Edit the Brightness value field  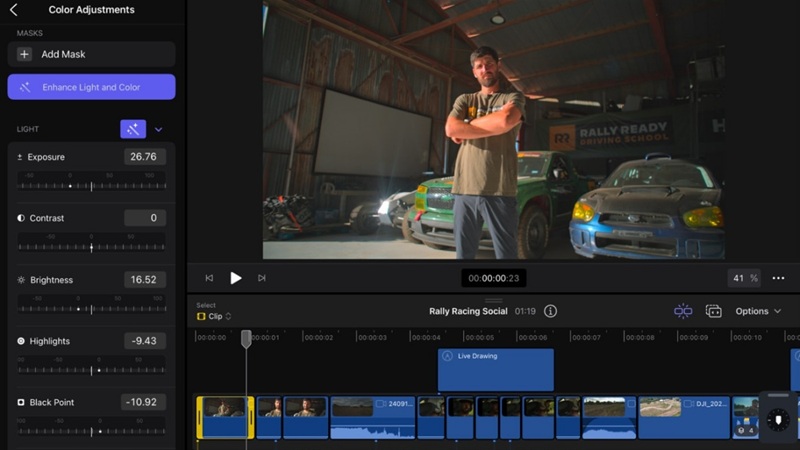point(145,280)
